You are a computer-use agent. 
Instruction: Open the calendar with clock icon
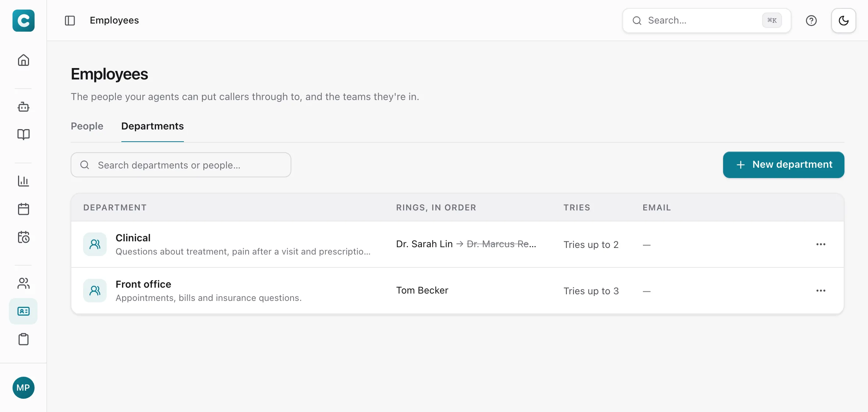coord(24,237)
